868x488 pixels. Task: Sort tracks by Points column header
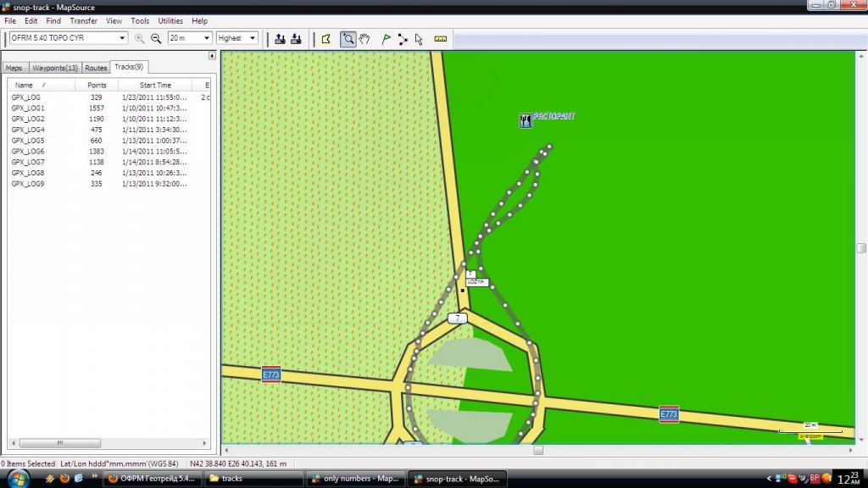97,86
